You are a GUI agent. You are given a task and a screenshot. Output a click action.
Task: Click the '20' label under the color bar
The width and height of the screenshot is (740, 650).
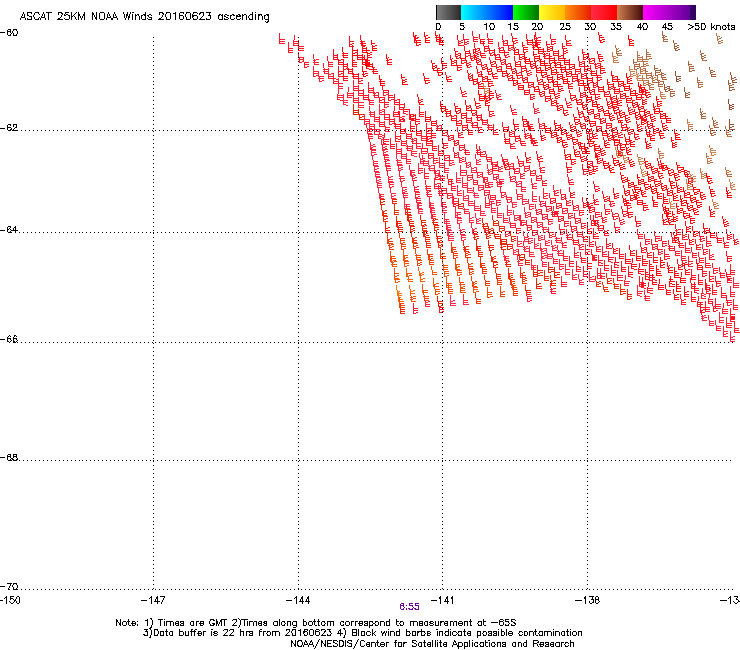(x=537, y=27)
